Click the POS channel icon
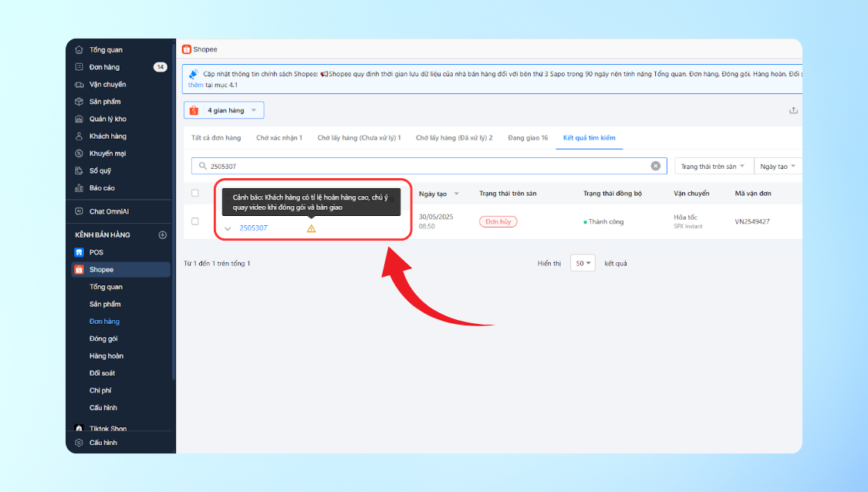The height and width of the screenshot is (492, 868). pyautogui.click(x=79, y=252)
